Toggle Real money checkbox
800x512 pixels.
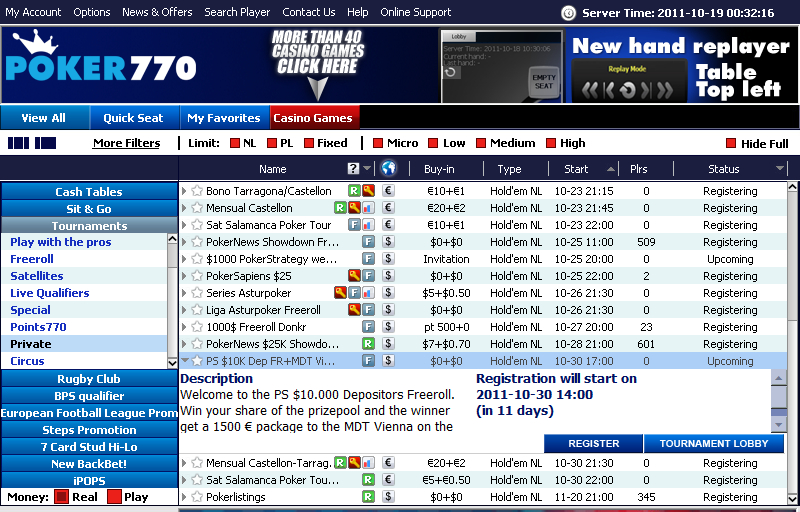tap(61, 497)
